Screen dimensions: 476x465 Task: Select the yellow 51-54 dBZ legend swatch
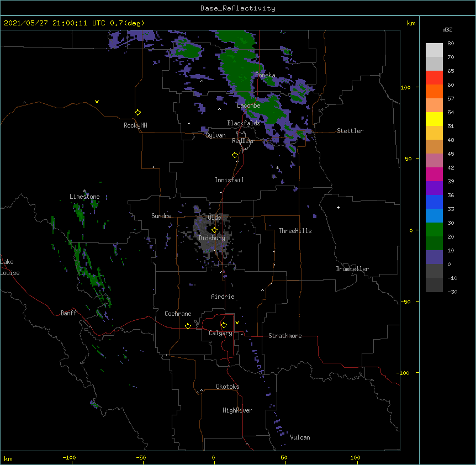[x=434, y=119]
